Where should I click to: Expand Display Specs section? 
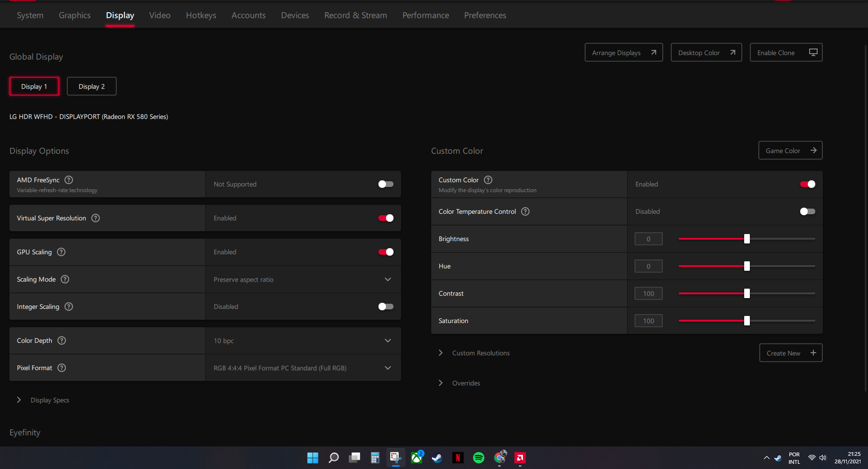pos(43,400)
